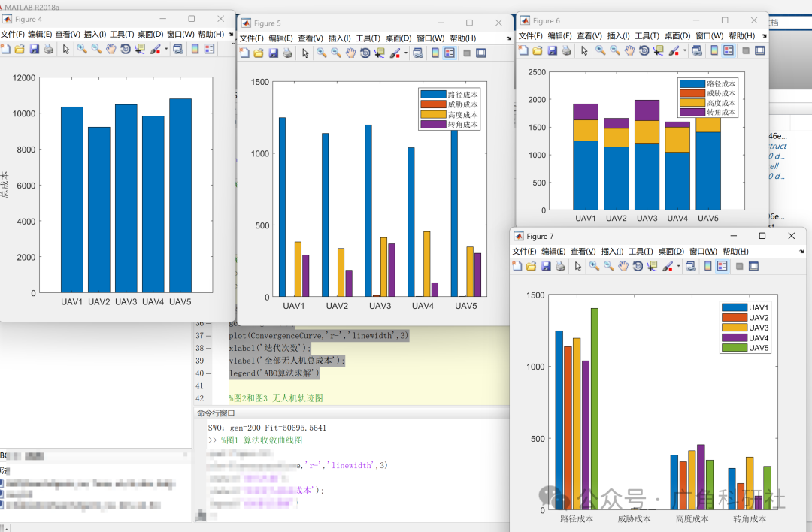The width and height of the screenshot is (812, 532).
Task: Save Figure 5 with the disk icon
Action: coord(274,53)
